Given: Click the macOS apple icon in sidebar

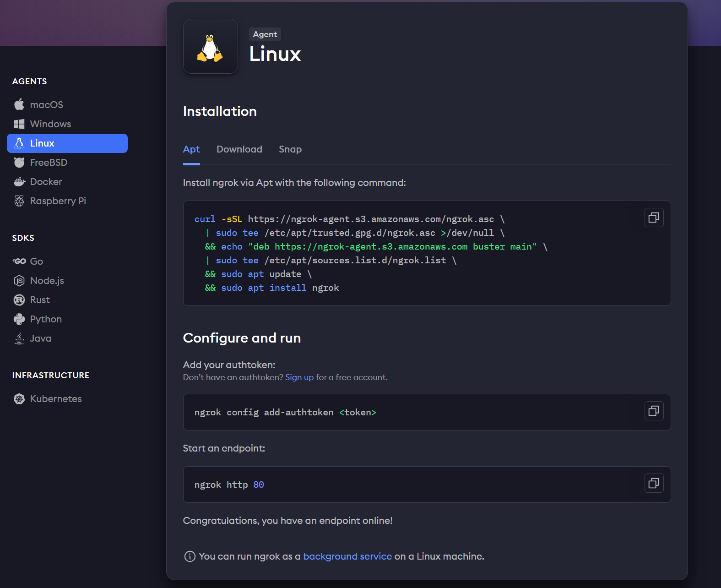Looking at the screenshot, I should coord(19,104).
